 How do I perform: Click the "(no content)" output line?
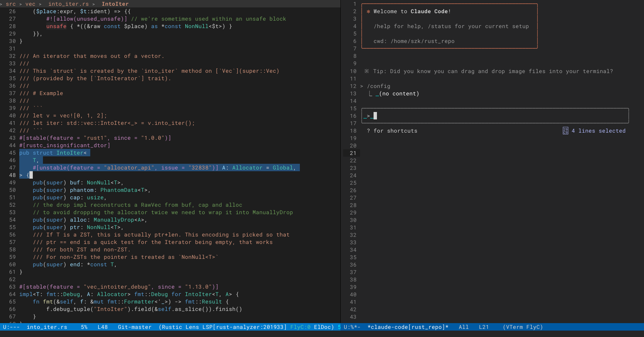399,94
